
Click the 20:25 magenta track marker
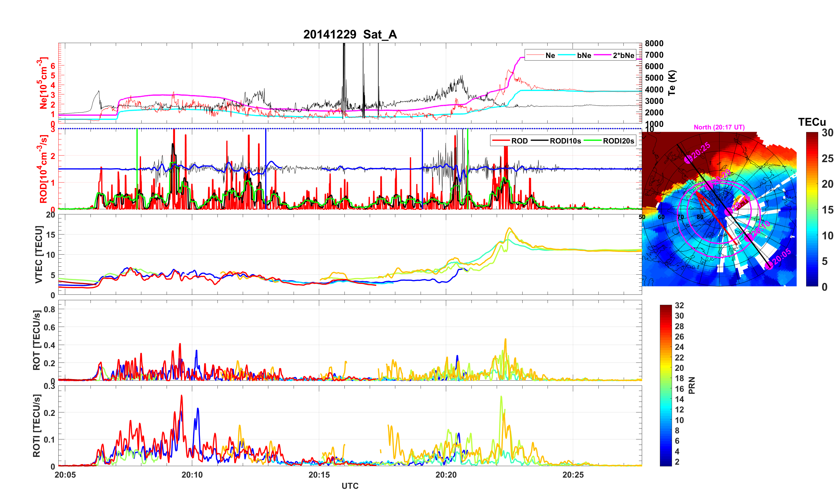pyautogui.click(x=688, y=160)
